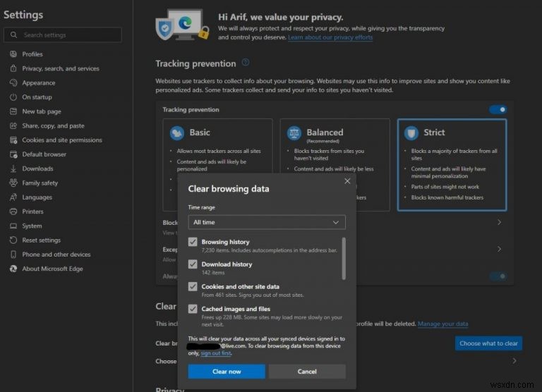Open Manage your data link
542x392 pixels.
coord(442,324)
